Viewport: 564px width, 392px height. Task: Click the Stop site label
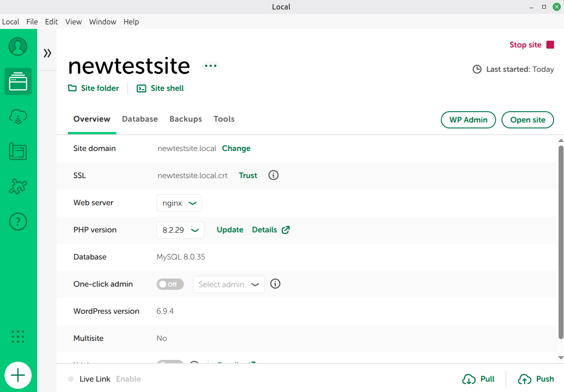tap(526, 45)
